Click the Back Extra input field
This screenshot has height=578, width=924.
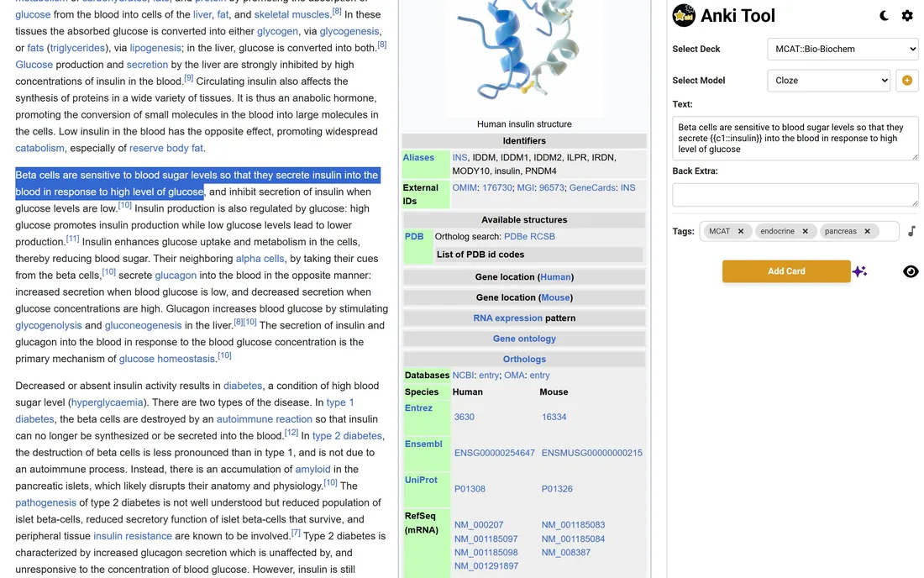pos(795,194)
